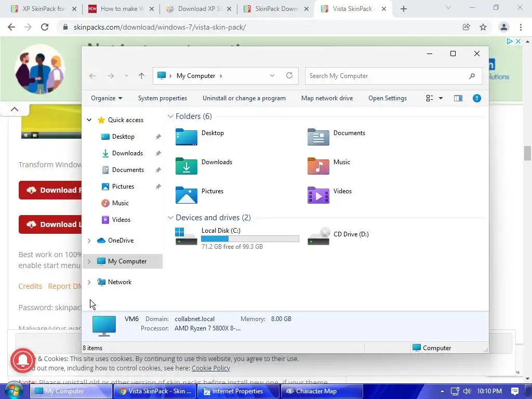Click the browser page vertical scrollbar thumb

(527, 153)
